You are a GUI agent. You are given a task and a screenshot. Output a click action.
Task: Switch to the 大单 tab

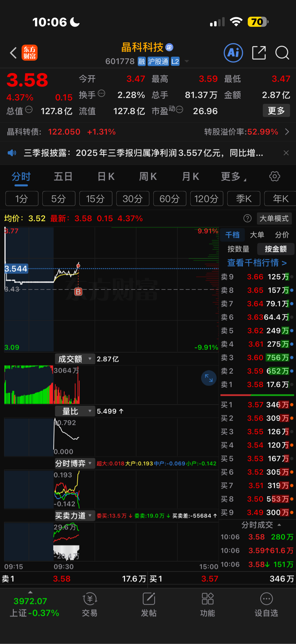tap(257, 235)
